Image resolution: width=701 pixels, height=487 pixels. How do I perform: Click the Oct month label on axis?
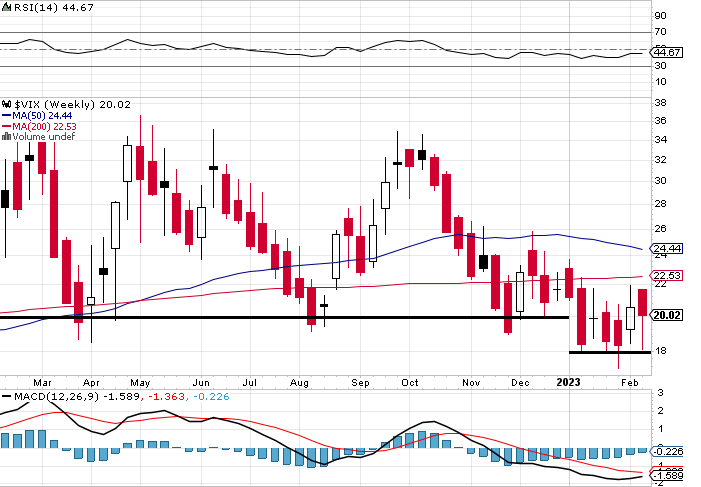pos(410,383)
